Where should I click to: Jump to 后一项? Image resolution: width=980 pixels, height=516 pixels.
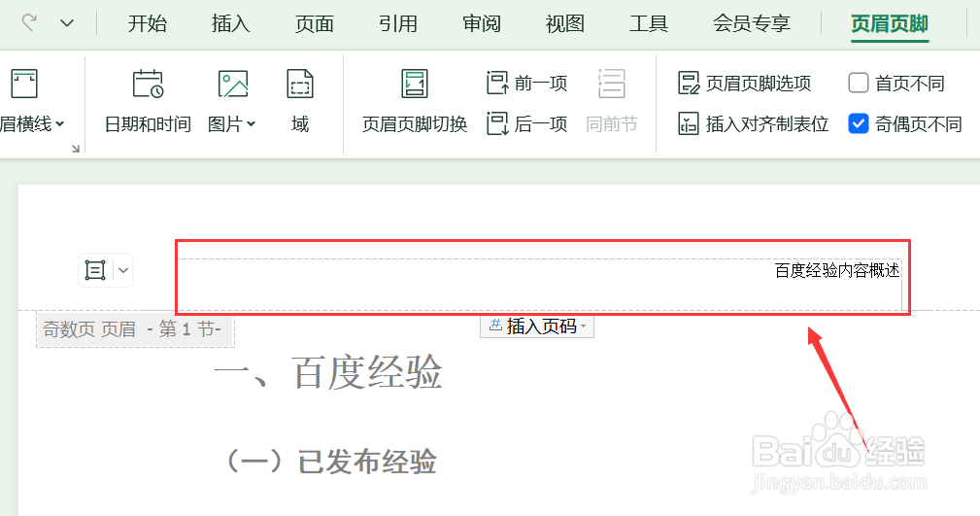pos(526,123)
